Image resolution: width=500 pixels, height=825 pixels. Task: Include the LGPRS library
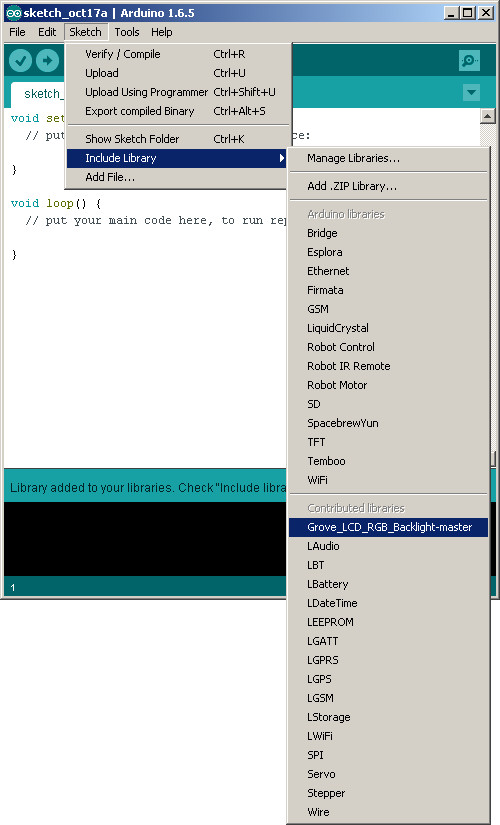[x=388, y=659]
